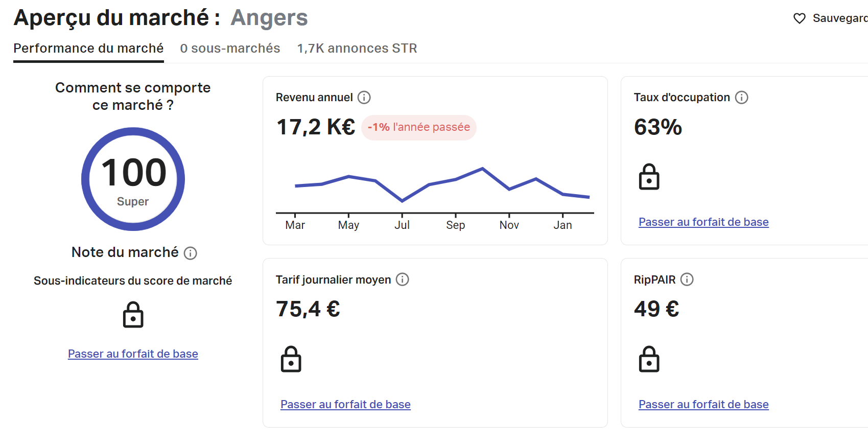Open the Note du marché info icon
868x444 pixels.
(x=191, y=253)
